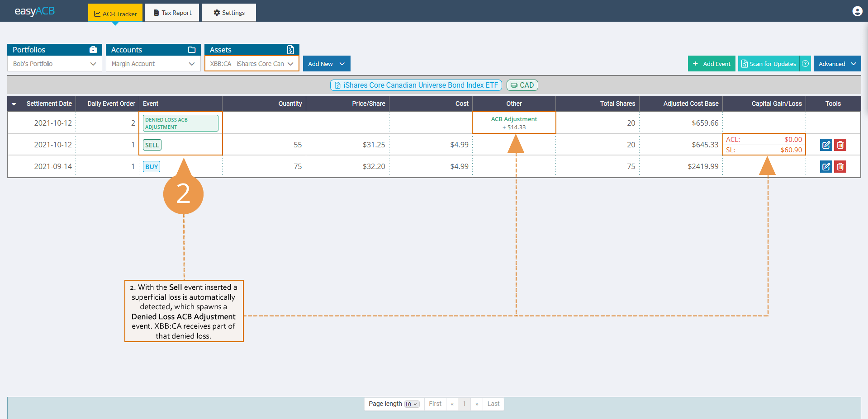Open the Margin Account selector
Image resolution: width=868 pixels, height=419 pixels.
(x=153, y=63)
